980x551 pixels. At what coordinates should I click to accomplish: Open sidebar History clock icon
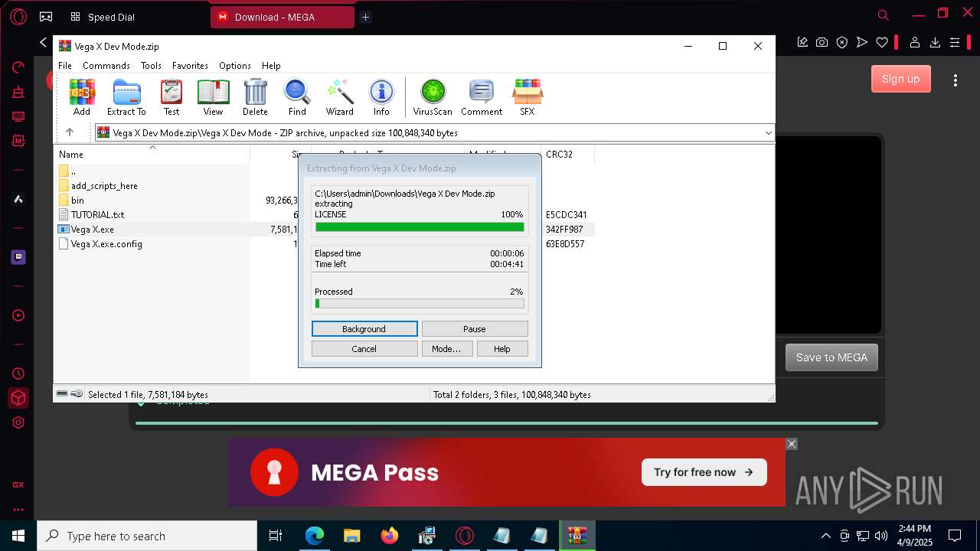tap(18, 373)
